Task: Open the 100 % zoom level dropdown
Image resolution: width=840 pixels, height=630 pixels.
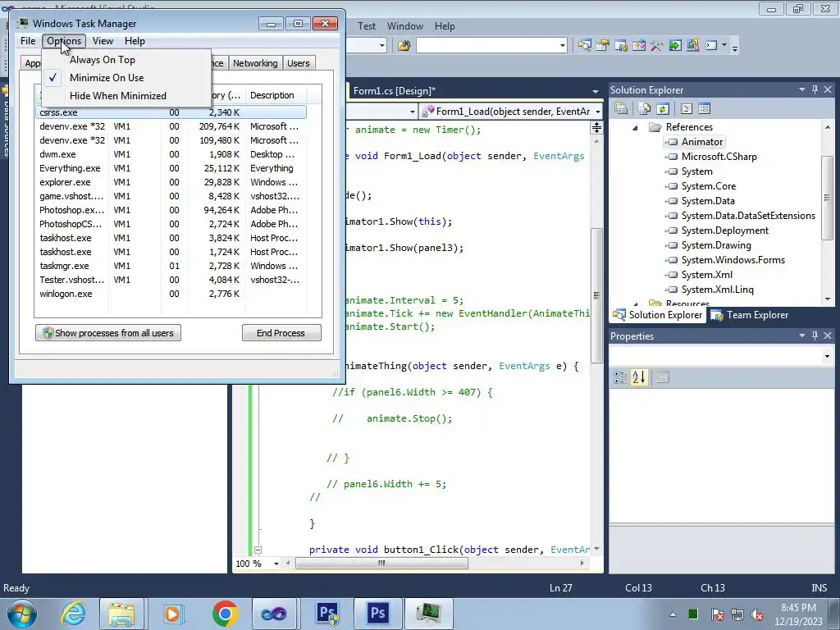Action: [x=276, y=564]
